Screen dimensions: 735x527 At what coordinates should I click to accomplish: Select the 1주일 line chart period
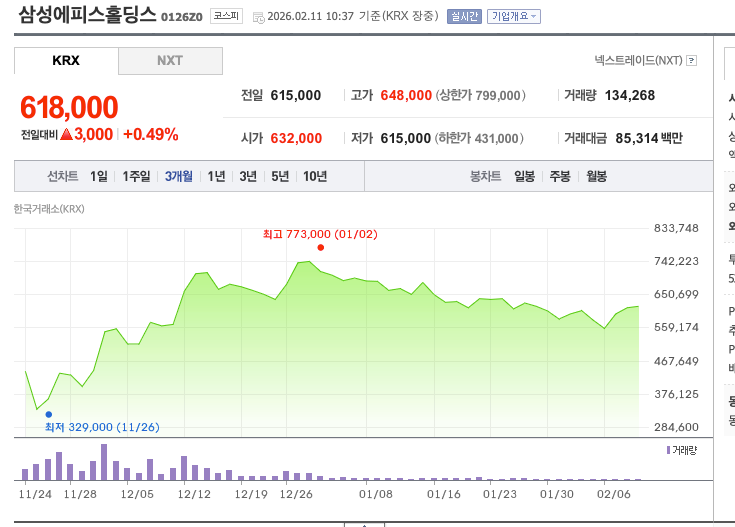136,176
